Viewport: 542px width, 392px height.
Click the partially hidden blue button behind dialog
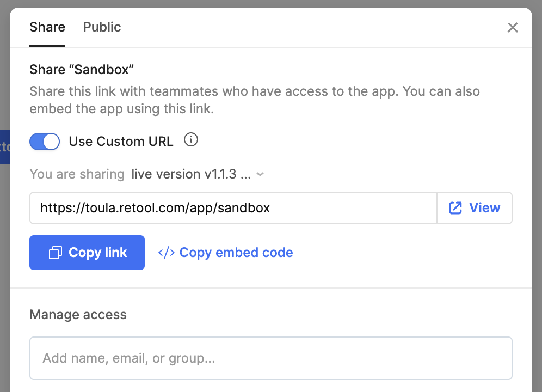point(5,146)
